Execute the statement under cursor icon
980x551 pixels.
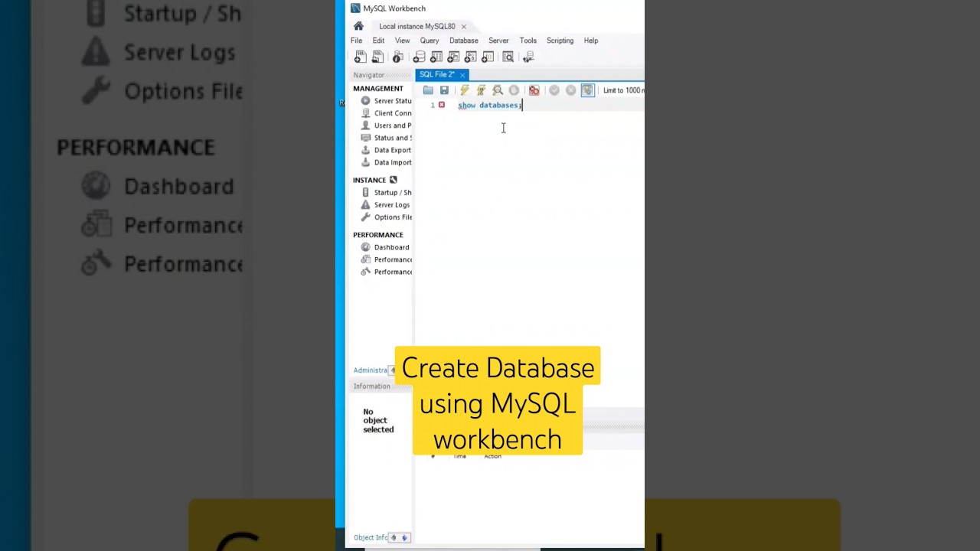481,90
